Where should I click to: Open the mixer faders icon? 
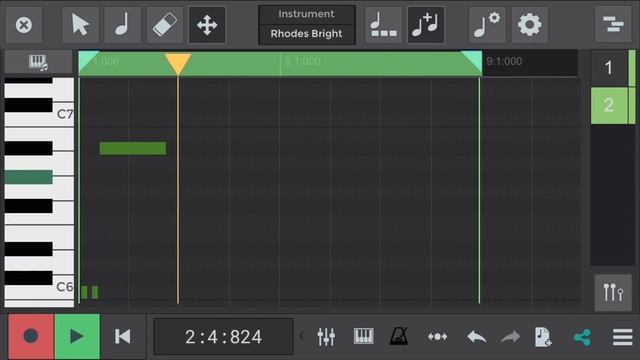[x=326, y=337]
